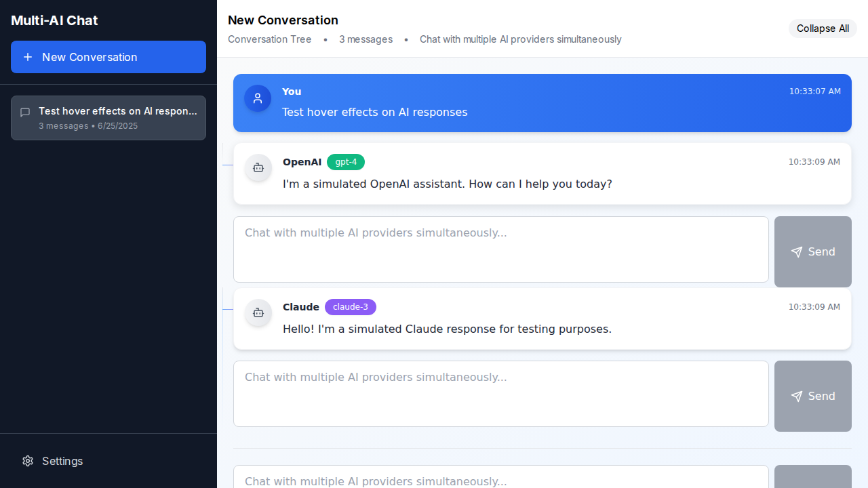The height and width of the screenshot is (488, 868).
Task: Click the partially visible bottom chat input
Action: [x=501, y=476]
